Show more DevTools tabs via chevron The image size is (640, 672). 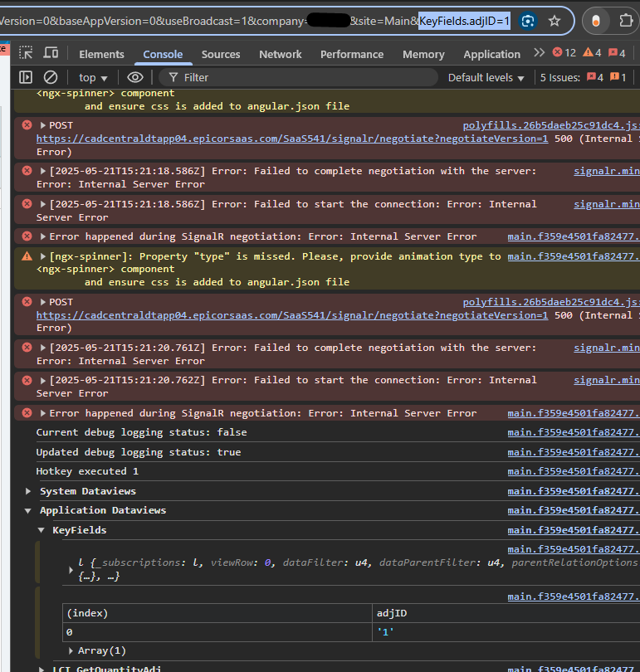[540, 53]
